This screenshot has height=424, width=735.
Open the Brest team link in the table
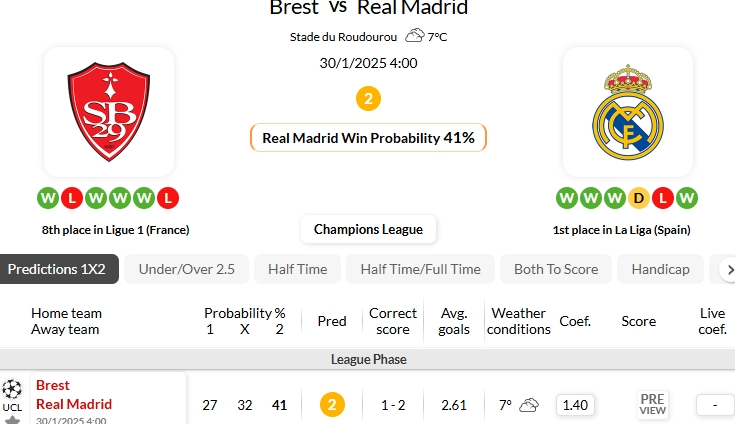tap(53, 385)
